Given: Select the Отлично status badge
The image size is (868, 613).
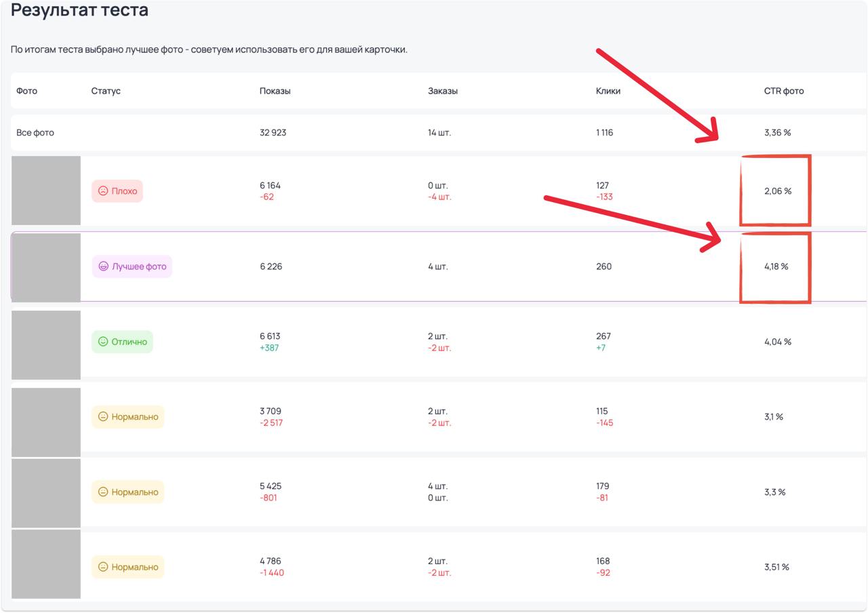Looking at the screenshot, I should coord(123,342).
